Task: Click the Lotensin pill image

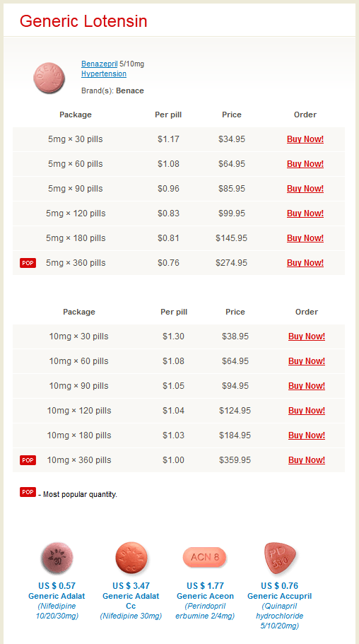Action: click(x=49, y=77)
